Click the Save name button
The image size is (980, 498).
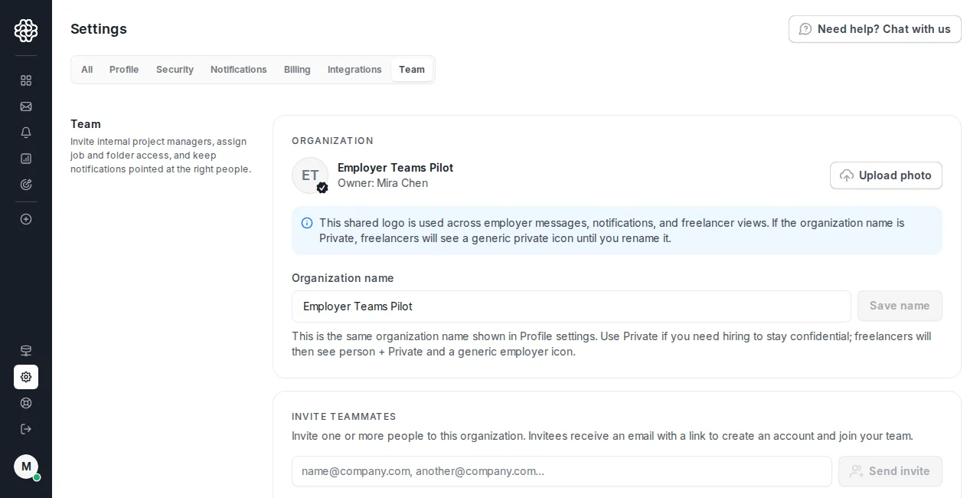pos(900,306)
